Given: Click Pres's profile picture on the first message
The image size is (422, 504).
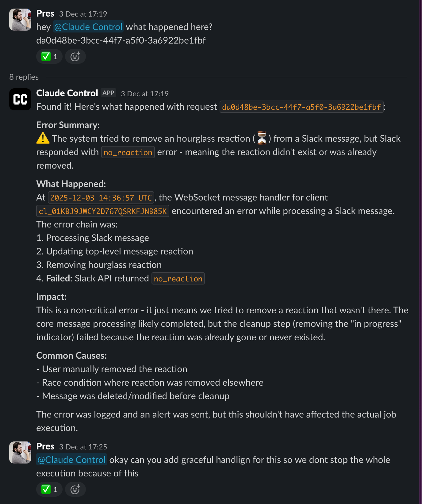Looking at the screenshot, I should click(x=20, y=19).
